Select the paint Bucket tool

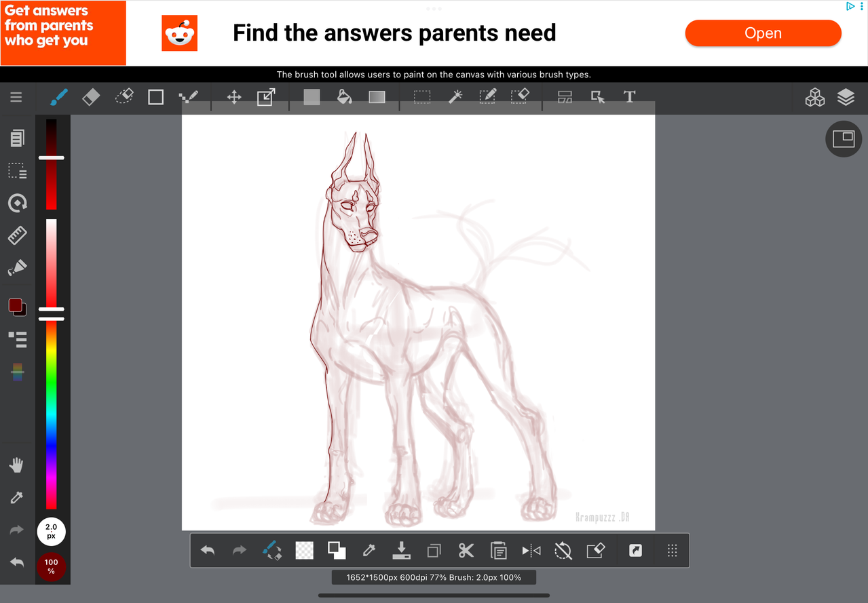[345, 97]
